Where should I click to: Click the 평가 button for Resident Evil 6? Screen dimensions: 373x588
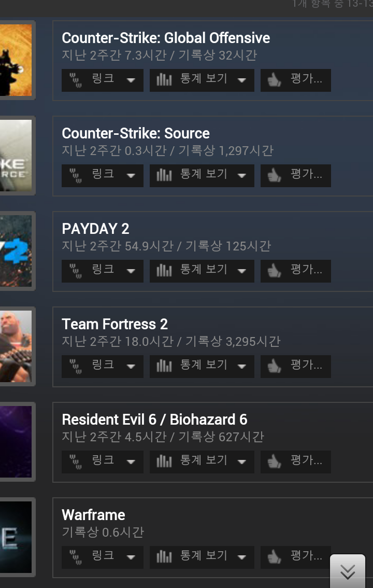coord(295,461)
